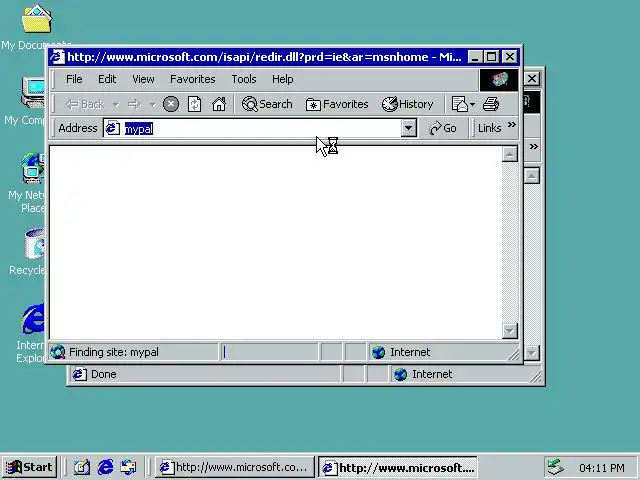Screen dimensions: 640x480
Task: Open the View menu
Action: pos(143,79)
